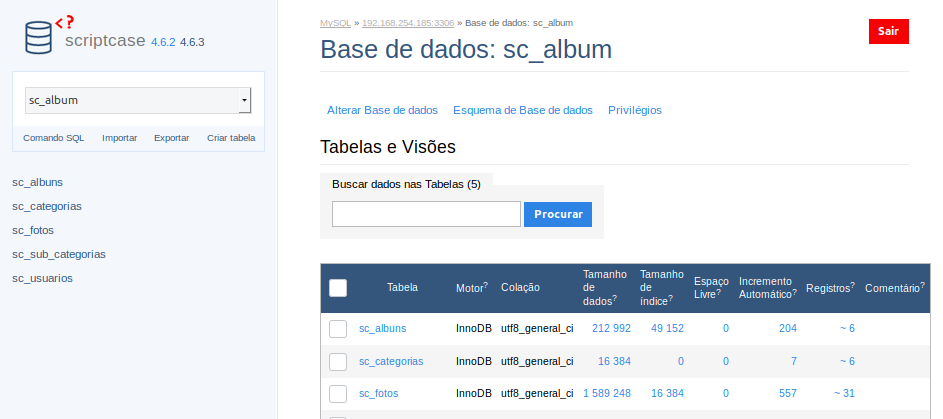This screenshot has width=943, height=419.
Task: Open sc_fotos table link in the list
Action: point(378,393)
